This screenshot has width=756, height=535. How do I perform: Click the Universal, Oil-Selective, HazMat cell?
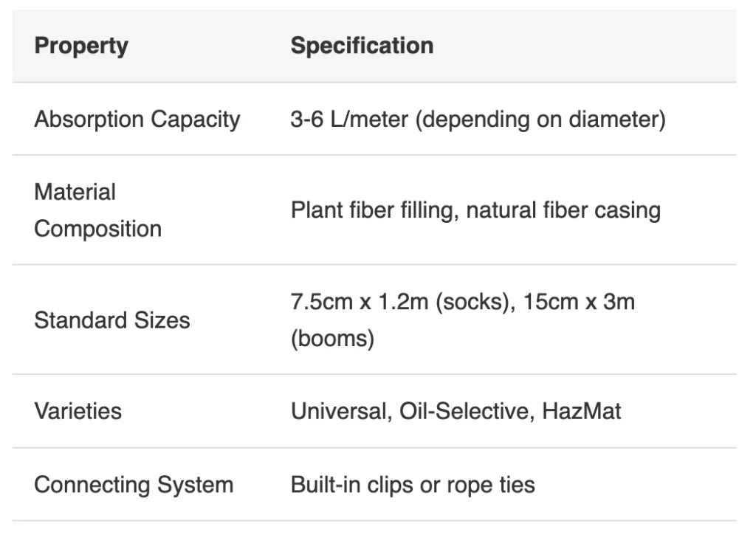(x=456, y=411)
